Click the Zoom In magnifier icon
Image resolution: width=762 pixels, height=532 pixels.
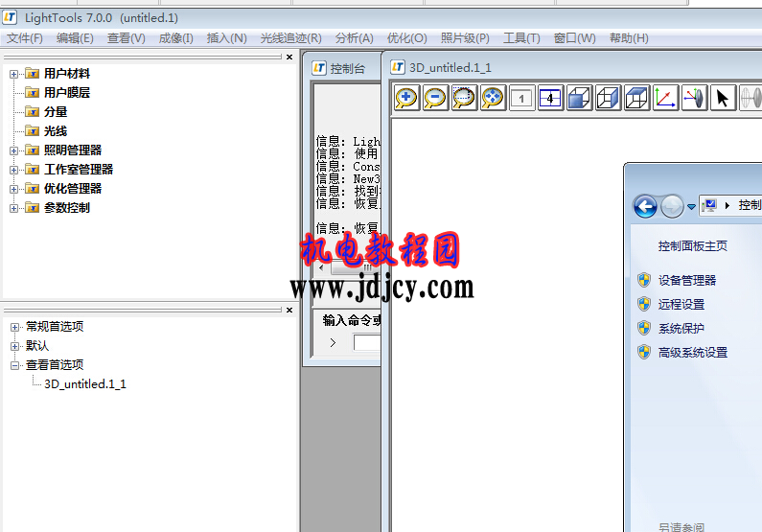click(x=406, y=98)
